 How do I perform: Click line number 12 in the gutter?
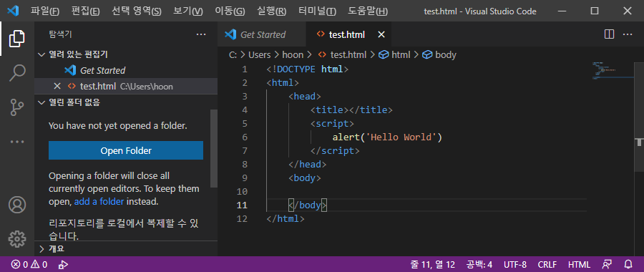(x=243, y=218)
